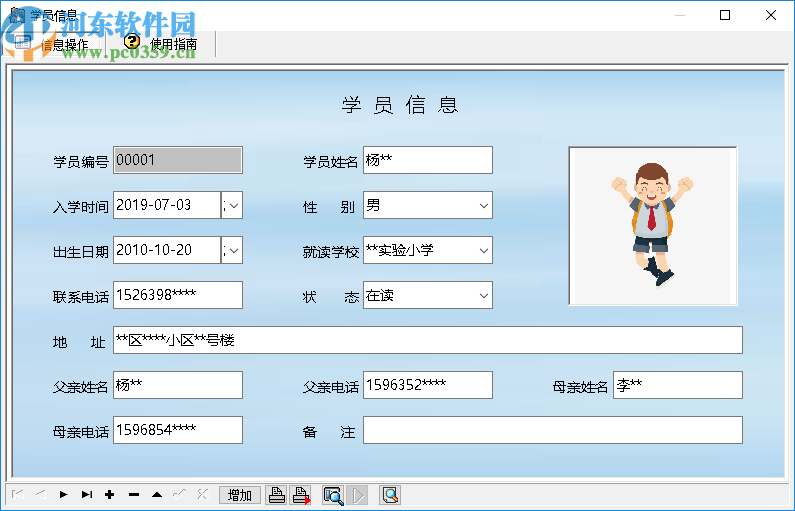Click the 学员编号 field 00001
Image resolution: width=795 pixels, height=511 pixels.
click(x=178, y=160)
